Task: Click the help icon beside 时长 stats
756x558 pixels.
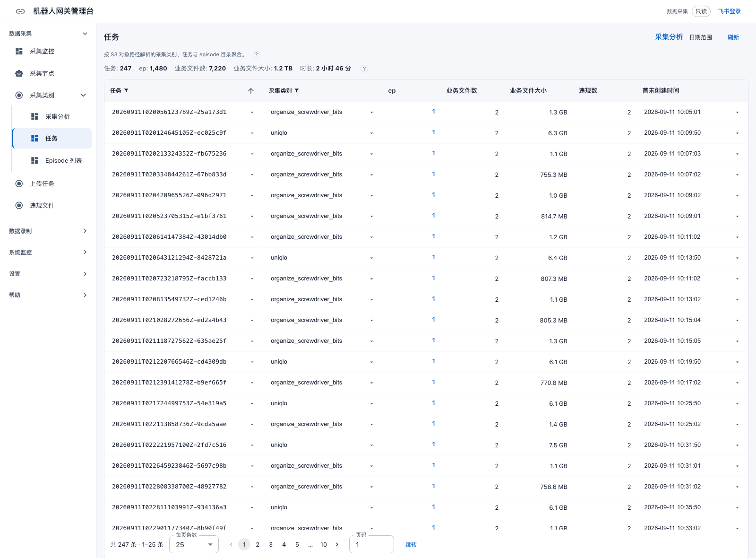Action: [x=364, y=69]
